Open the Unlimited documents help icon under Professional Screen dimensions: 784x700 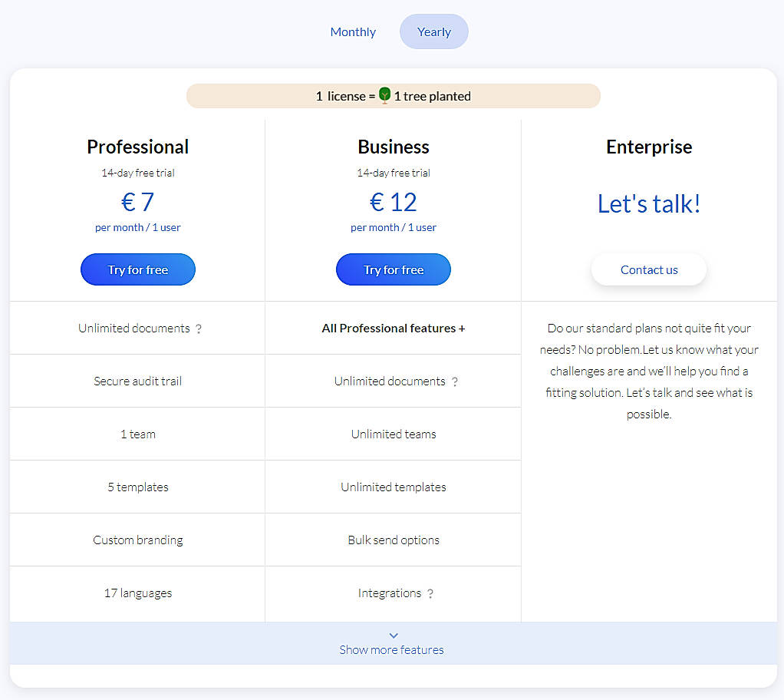point(199,328)
